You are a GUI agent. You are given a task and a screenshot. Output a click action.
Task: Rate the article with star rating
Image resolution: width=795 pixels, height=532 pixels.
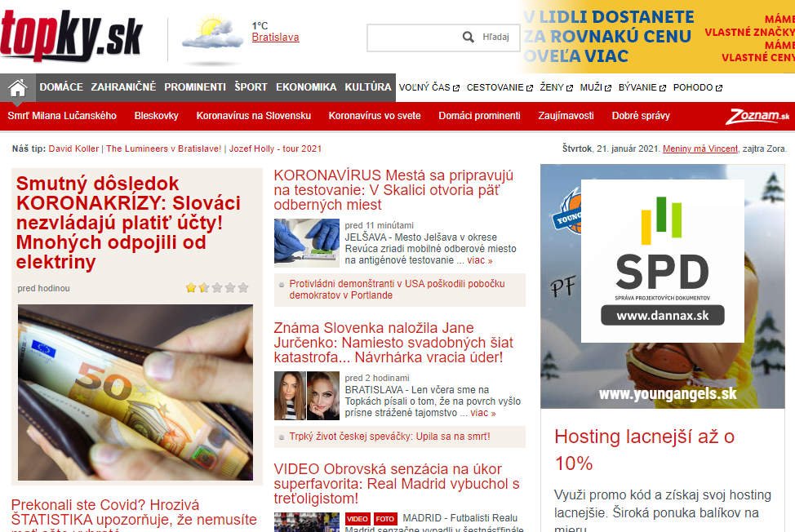click(217, 288)
